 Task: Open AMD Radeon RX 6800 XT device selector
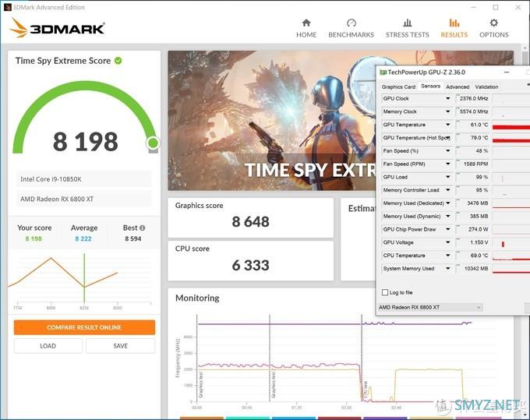coord(430,308)
